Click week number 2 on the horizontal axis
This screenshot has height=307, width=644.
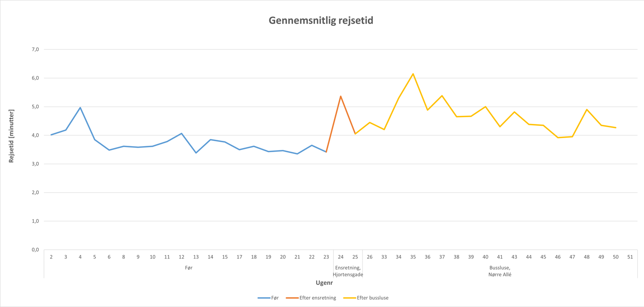click(51, 257)
